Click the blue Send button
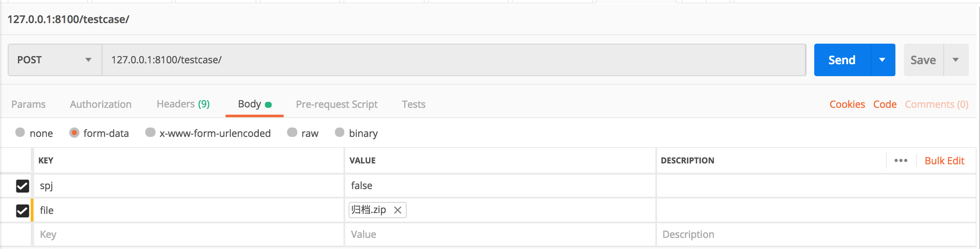This screenshot has height=249, width=980. pyautogui.click(x=842, y=60)
